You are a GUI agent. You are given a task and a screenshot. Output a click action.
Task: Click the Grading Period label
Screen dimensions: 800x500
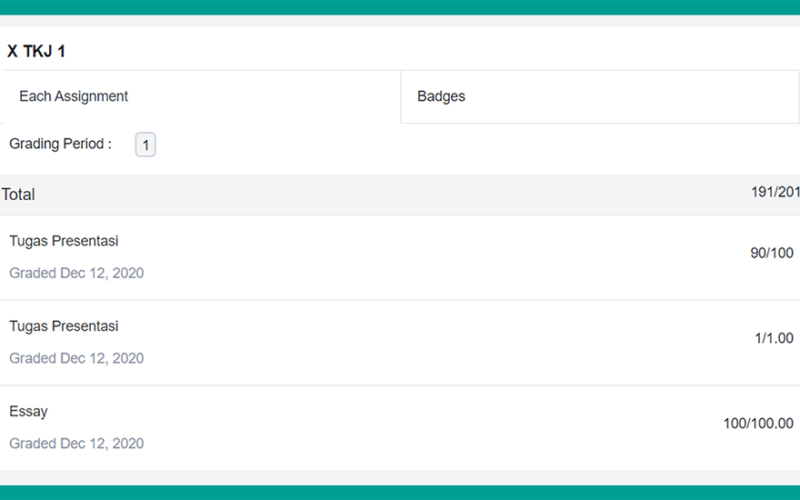[x=60, y=144]
